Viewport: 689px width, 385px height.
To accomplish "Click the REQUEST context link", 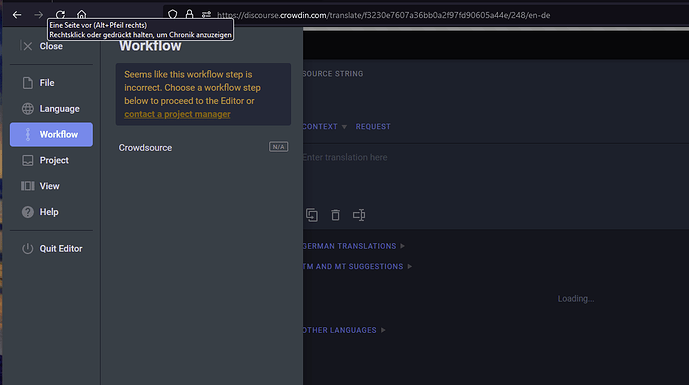I will point(373,127).
